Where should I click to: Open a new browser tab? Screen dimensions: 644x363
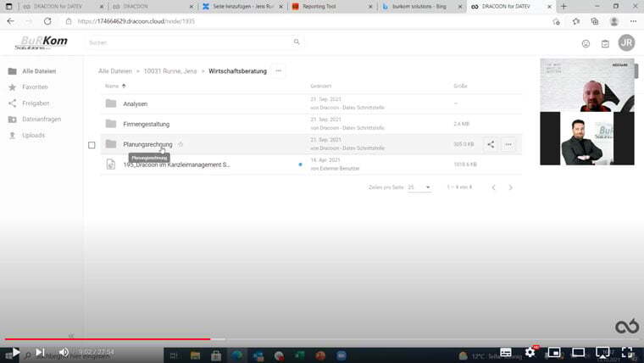563,7
